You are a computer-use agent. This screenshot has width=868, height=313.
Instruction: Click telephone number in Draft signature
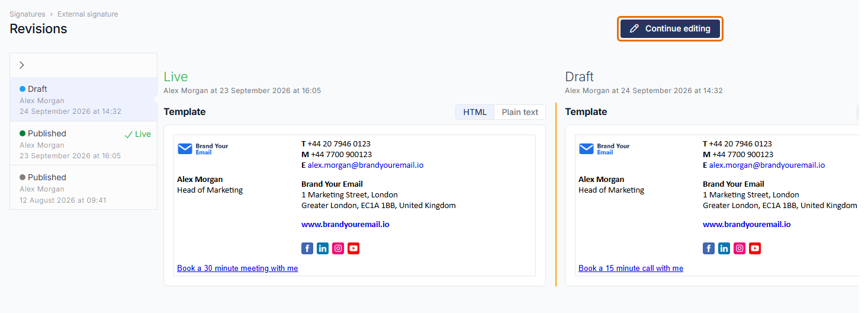point(740,144)
